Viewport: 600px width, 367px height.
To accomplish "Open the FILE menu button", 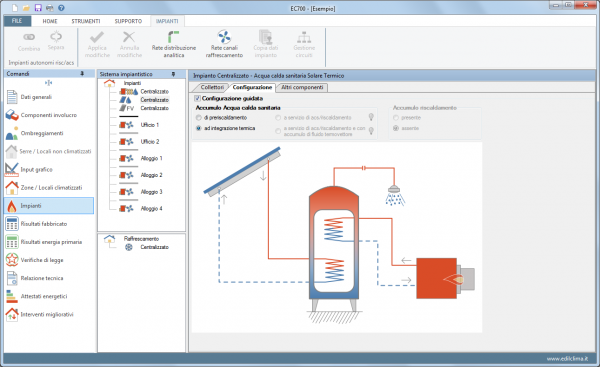I will pos(17,21).
